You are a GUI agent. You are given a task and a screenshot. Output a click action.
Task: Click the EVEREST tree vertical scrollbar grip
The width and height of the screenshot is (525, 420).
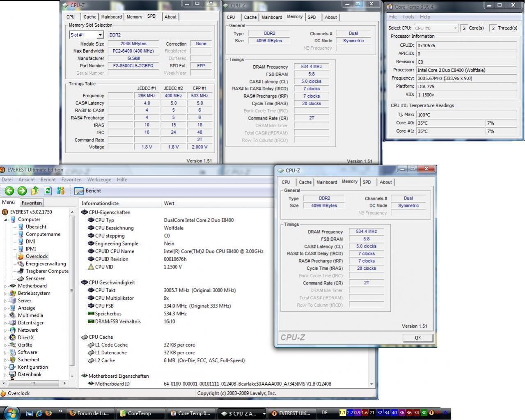pos(72,291)
